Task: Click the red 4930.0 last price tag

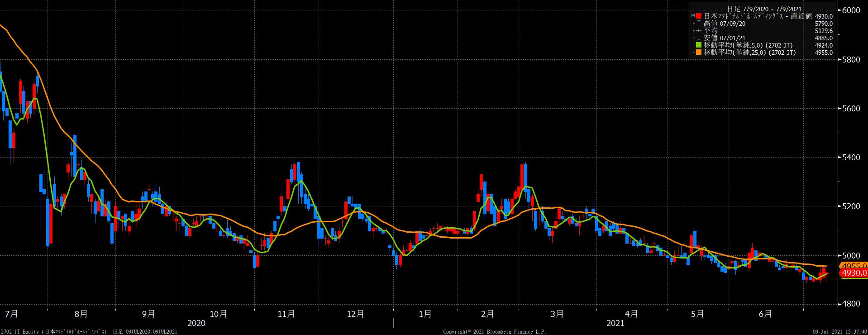Action: pos(854,273)
